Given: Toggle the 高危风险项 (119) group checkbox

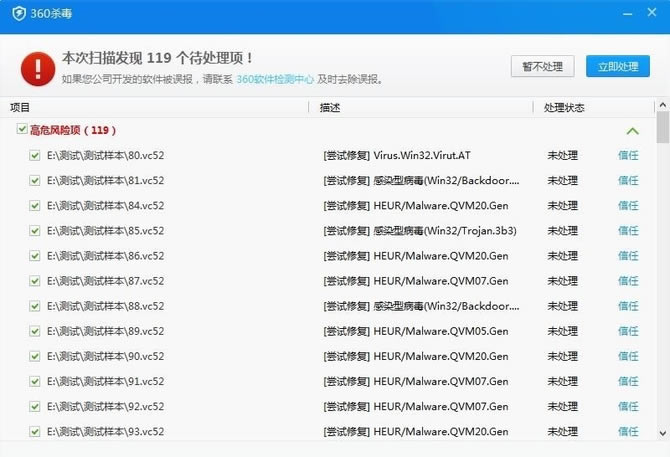Looking at the screenshot, I should point(22,129).
